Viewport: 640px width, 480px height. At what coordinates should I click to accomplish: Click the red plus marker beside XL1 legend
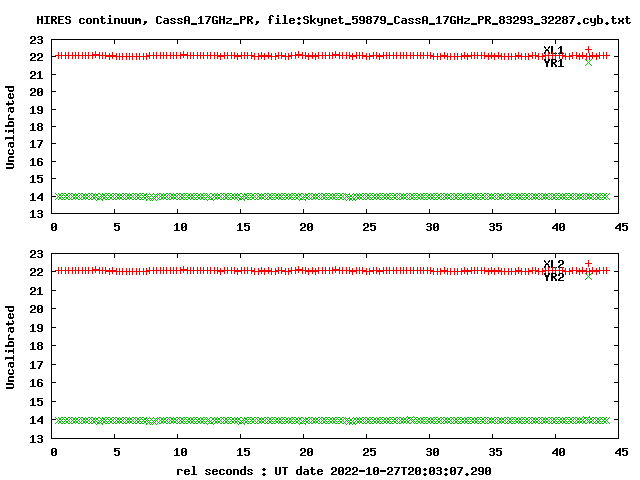coord(588,49)
